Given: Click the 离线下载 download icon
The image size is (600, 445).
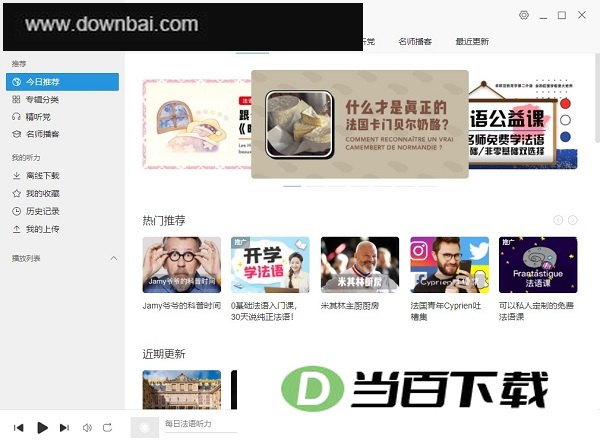Looking at the screenshot, I should (16, 176).
